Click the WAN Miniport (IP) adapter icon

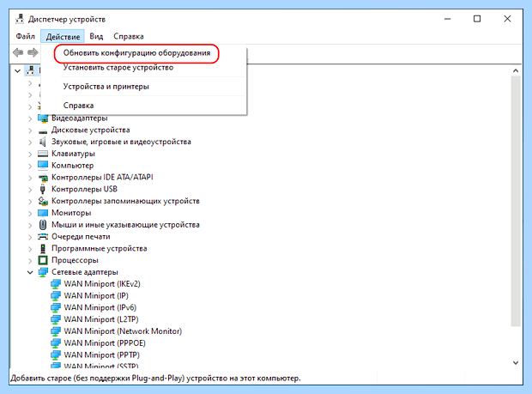[x=56, y=296]
